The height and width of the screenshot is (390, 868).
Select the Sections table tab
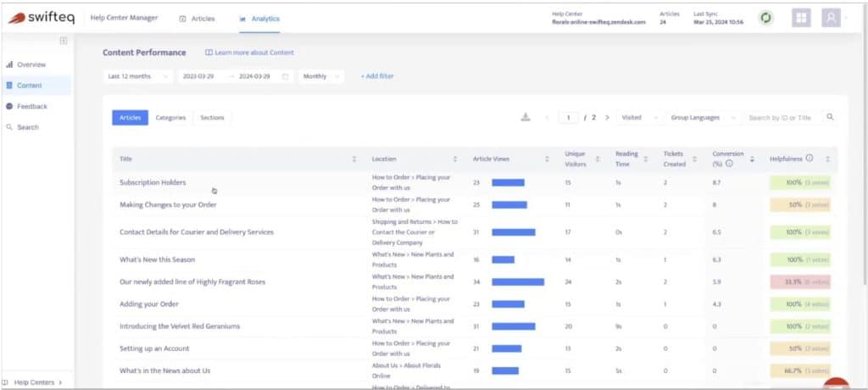212,118
